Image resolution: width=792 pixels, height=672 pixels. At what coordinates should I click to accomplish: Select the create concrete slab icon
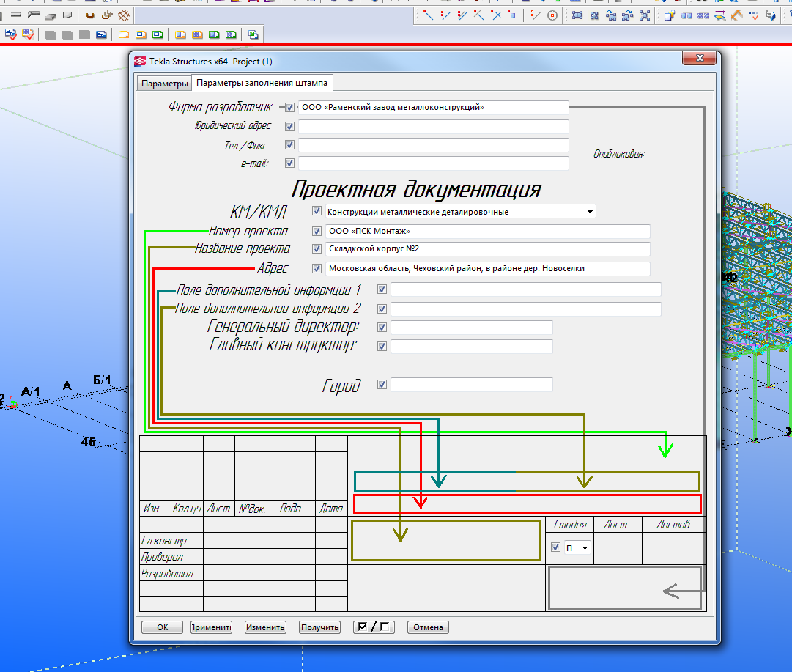[x=51, y=15]
